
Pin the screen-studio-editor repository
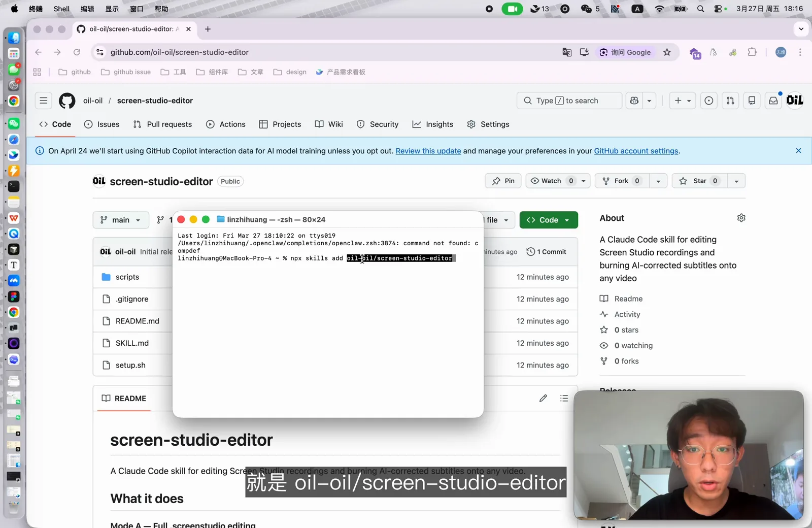503,181
